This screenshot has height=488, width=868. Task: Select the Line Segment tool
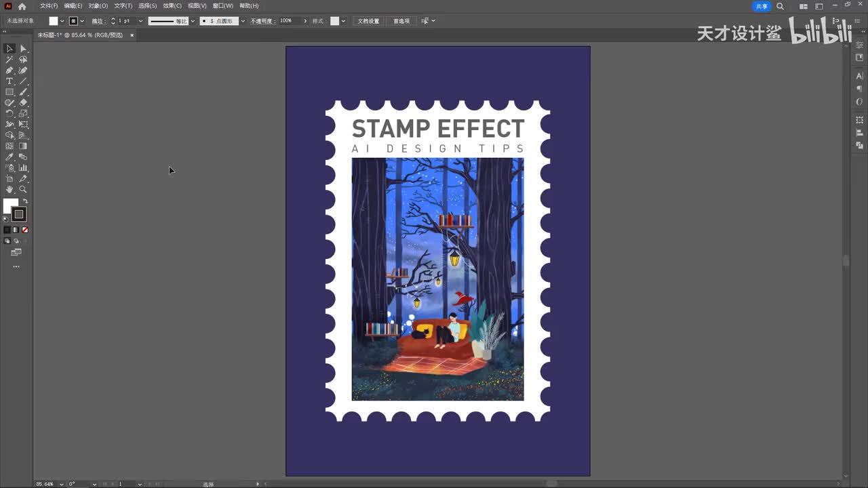(x=23, y=81)
